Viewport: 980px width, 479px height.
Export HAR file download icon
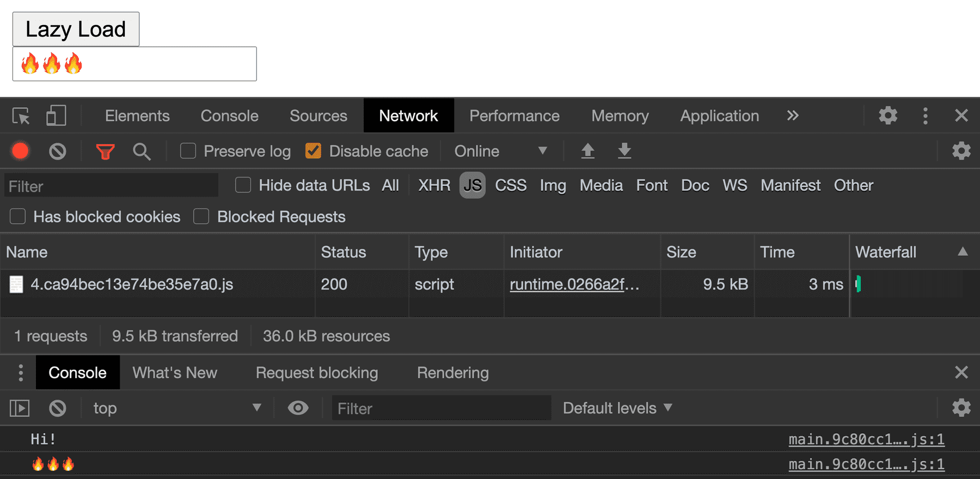tap(624, 151)
